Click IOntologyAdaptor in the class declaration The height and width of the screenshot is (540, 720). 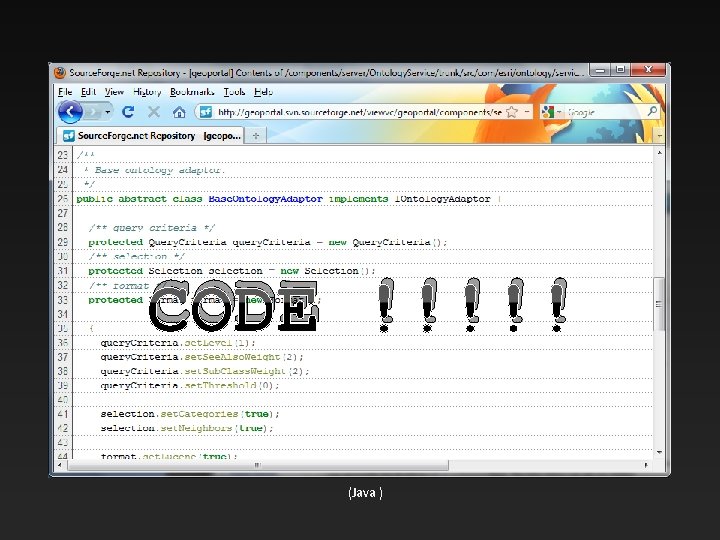point(442,199)
